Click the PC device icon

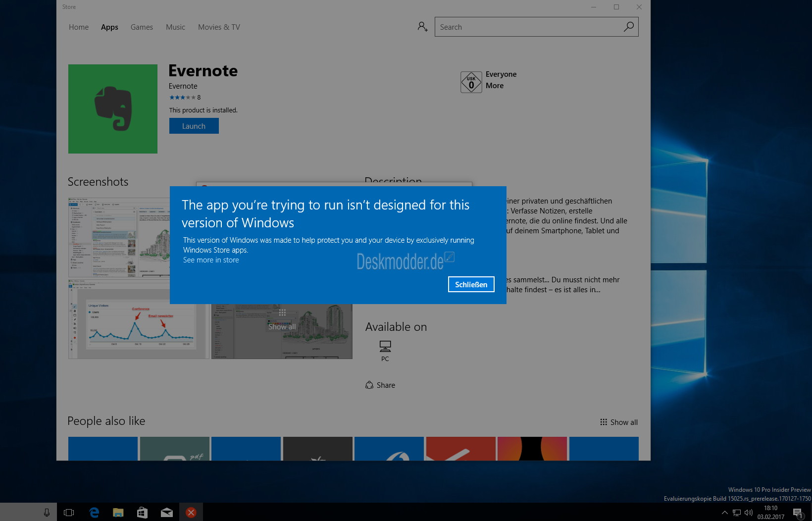[385, 346]
